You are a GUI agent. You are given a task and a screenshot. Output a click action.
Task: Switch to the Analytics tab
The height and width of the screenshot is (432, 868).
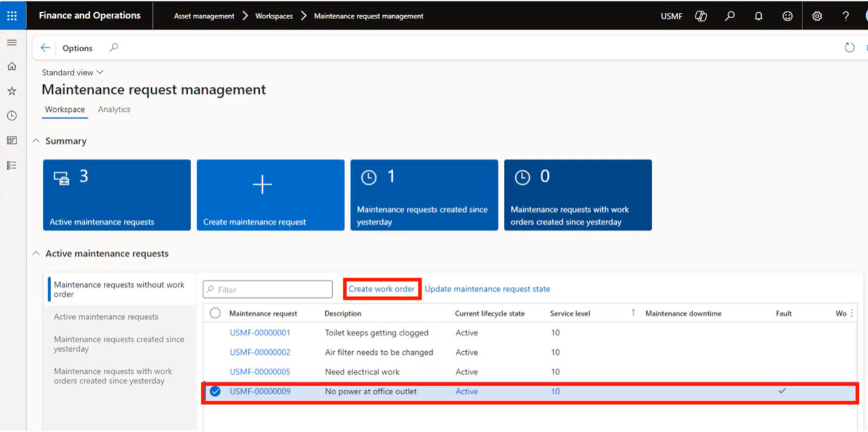tap(114, 109)
